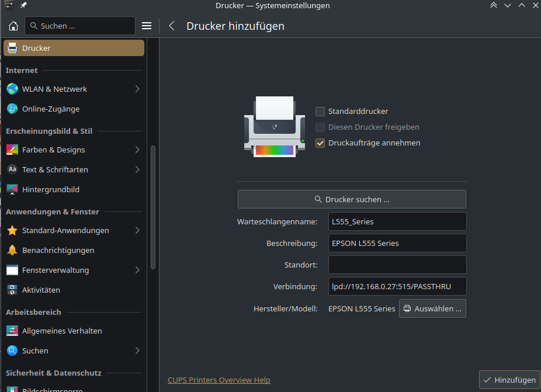Click the EPSON L555 Series model text
This screenshot has width=541, height=392.
[x=362, y=309]
